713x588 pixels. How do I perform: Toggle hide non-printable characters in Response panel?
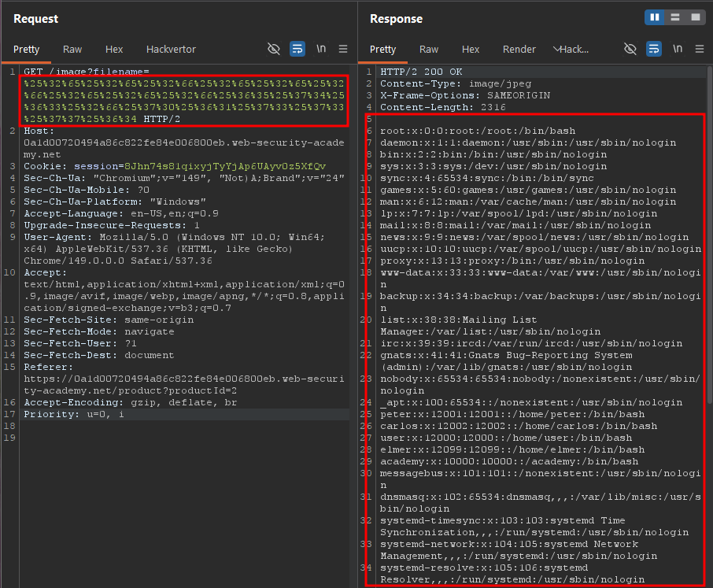(630, 49)
